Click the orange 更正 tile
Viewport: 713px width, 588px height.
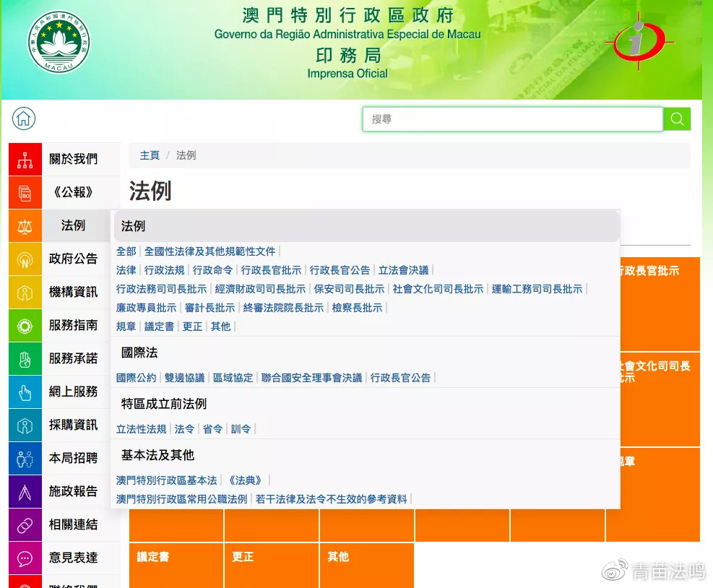tap(271, 565)
